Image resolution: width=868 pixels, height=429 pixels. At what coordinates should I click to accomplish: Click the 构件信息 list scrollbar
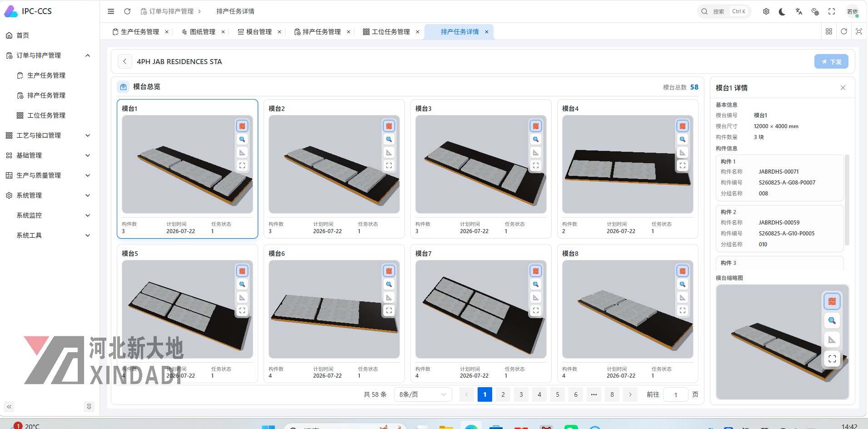pos(847,200)
